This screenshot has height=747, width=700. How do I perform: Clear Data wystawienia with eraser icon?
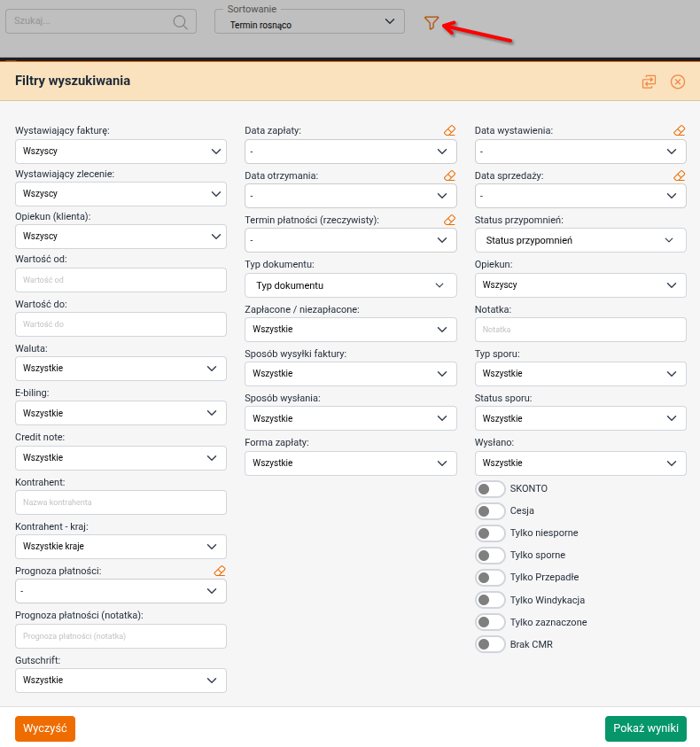tap(680, 131)
